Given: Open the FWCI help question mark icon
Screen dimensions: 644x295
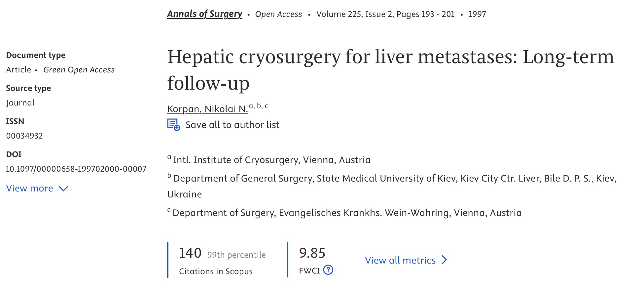Looking at the screenshot, I should 328,270.
